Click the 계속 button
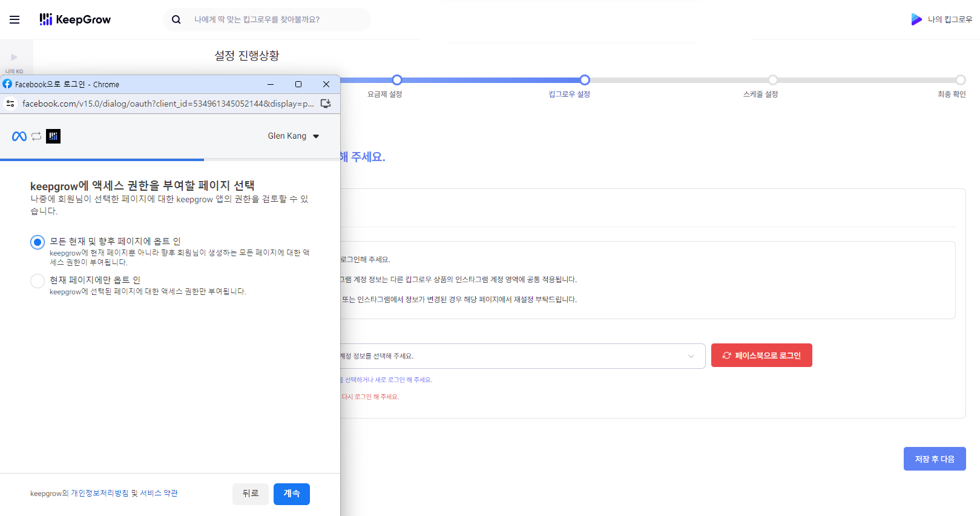Screen dimensions: 980x516 (291, 494)
